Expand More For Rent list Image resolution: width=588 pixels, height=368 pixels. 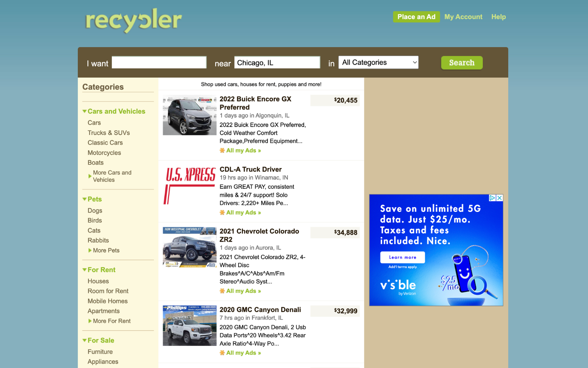click(x=110, y=321)
